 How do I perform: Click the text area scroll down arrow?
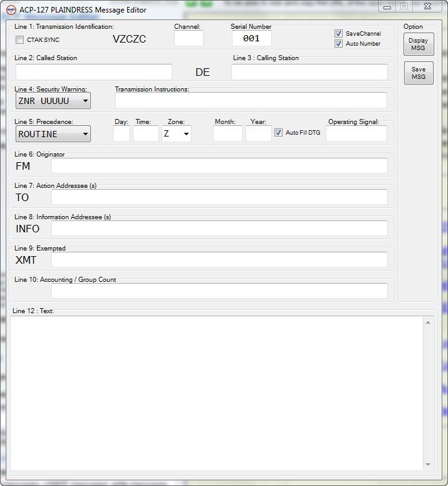point(428,464)
